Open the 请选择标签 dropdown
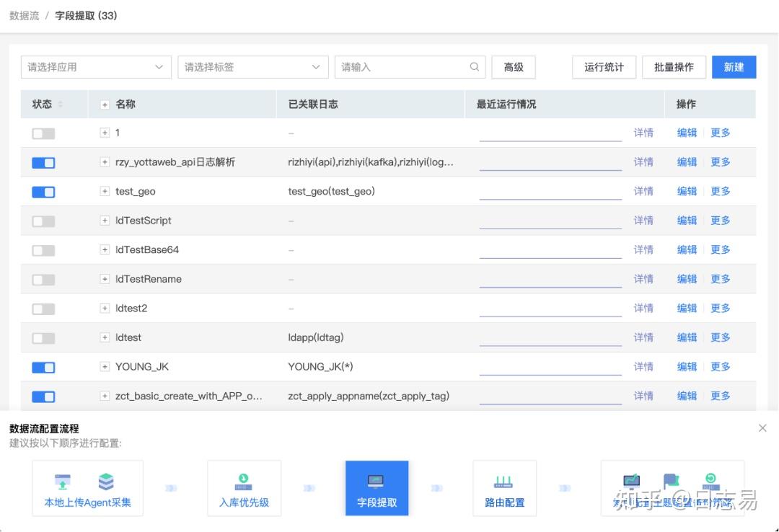 point(252,67)
